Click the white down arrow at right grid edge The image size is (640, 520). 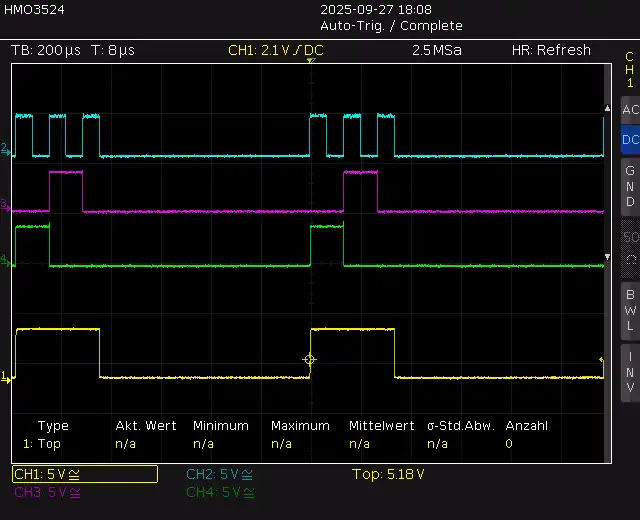coord(606,256)
